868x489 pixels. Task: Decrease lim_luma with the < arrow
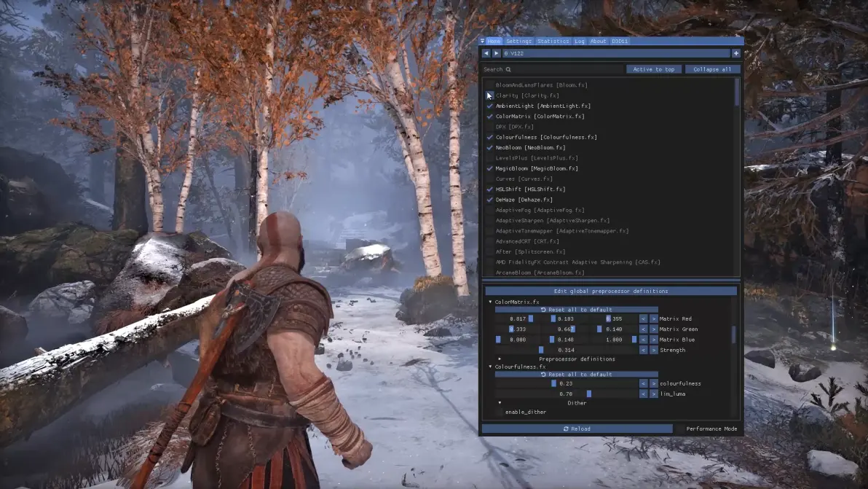tap(643, 394)
